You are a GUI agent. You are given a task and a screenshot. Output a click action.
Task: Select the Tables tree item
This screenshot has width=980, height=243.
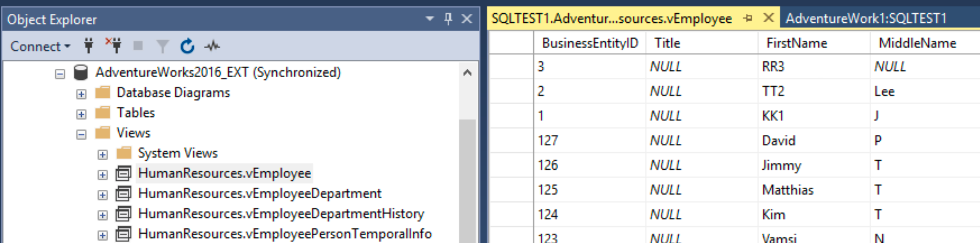[x=136, y=112]
